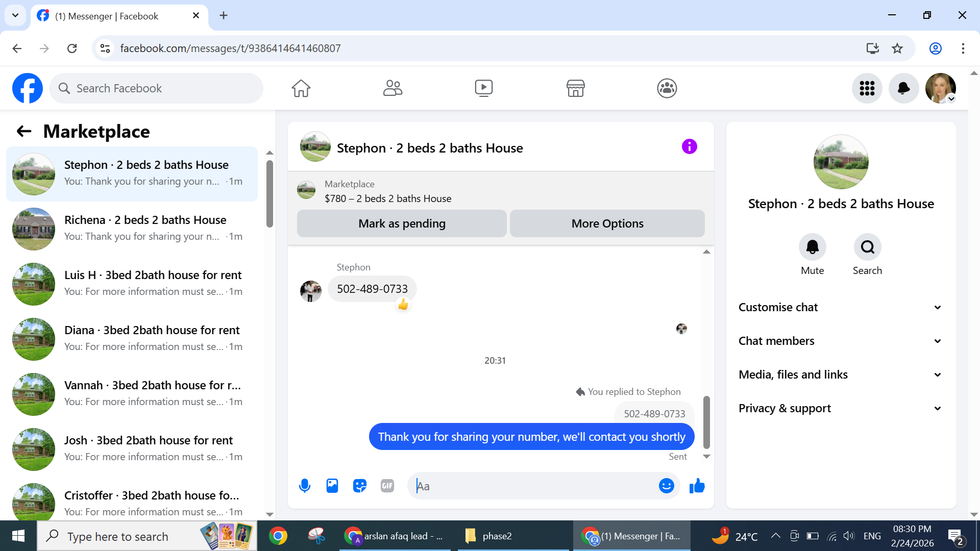Attach a photo using image icon

pos(332,486)
